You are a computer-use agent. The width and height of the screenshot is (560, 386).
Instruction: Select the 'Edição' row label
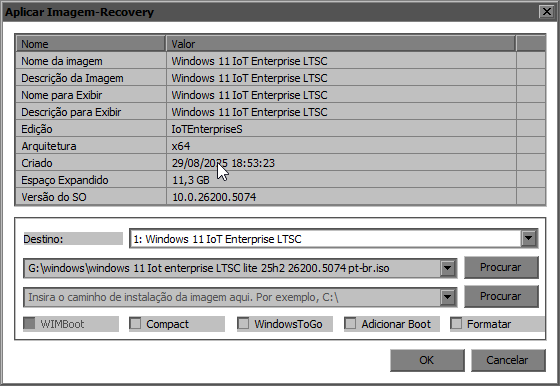coord(37,129)
